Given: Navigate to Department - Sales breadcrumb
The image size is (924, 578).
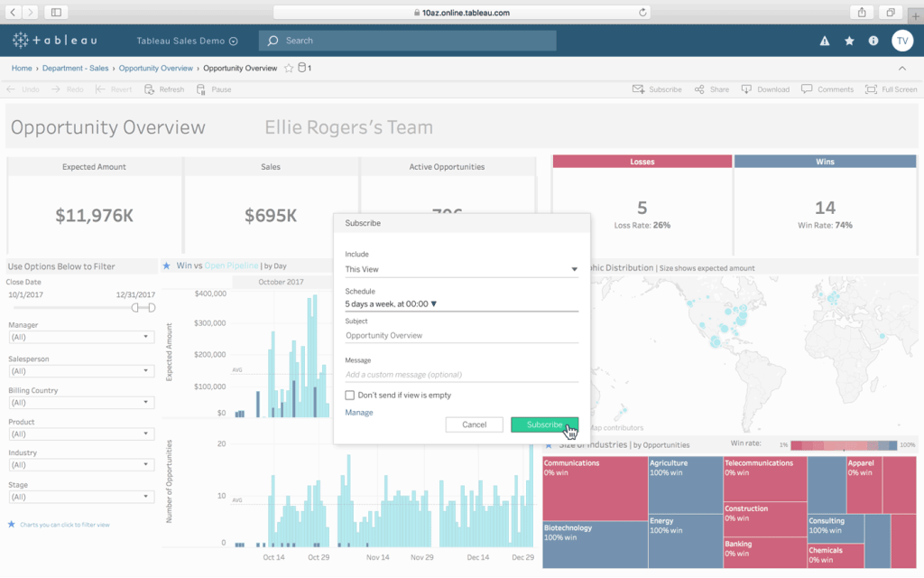Looking at the screenshot, I should pyautogui.click(x=75, y=69).
